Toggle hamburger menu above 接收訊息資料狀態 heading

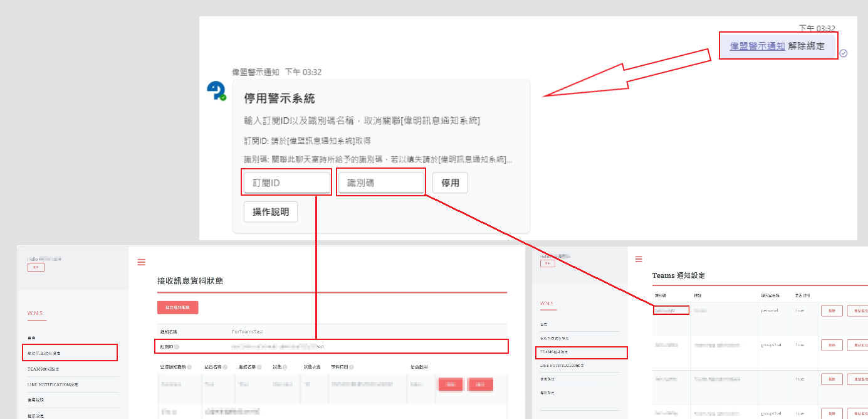[x=141, y=262]
